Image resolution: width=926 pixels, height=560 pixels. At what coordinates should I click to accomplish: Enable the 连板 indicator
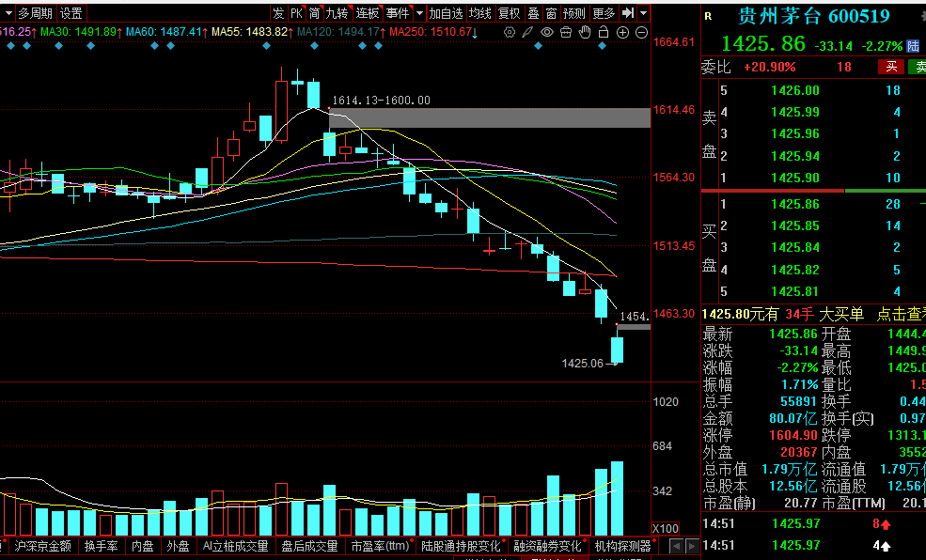[x=368, y=13]
